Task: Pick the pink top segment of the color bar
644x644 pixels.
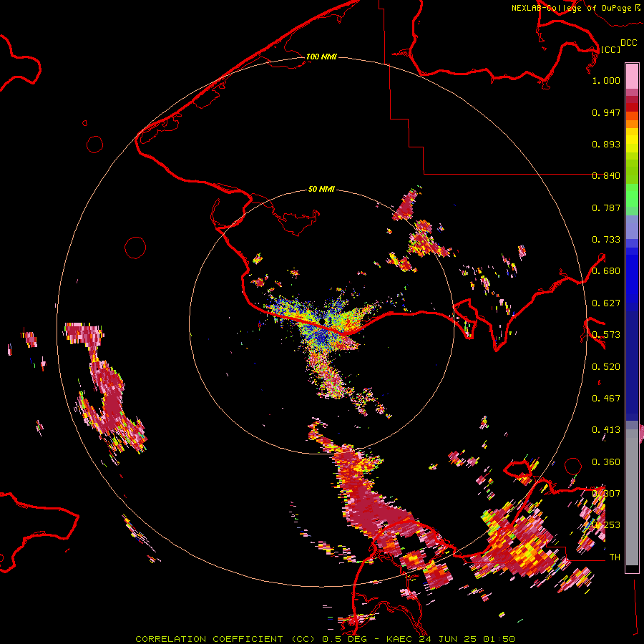Action: [632, 76]
